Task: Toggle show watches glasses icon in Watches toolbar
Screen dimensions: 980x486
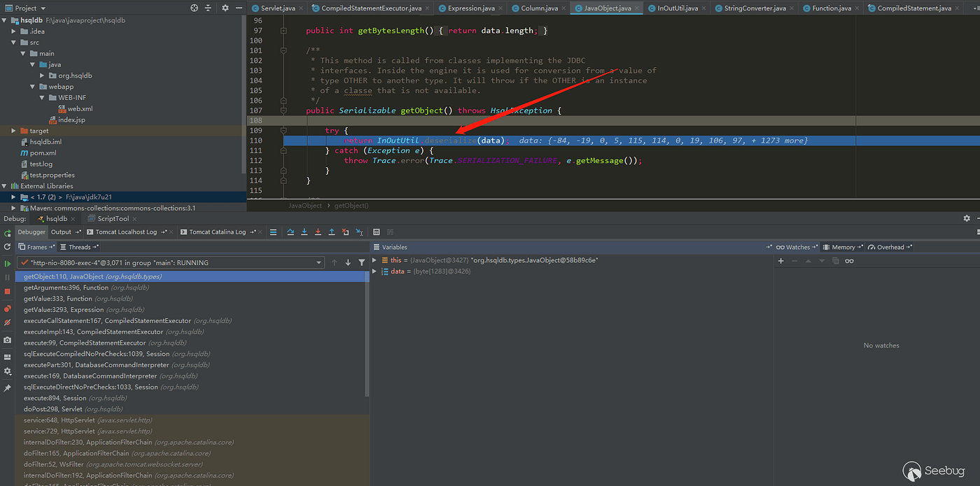Action: pos(849,261)
